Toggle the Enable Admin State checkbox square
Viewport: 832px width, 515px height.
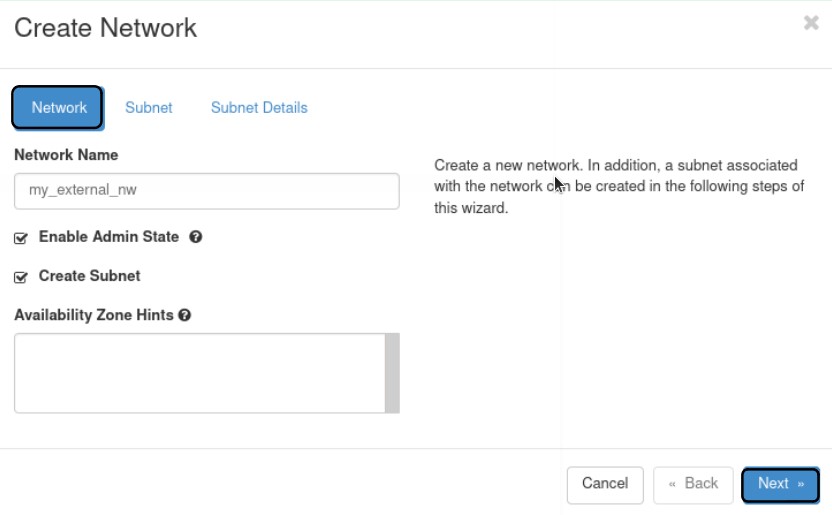point(21,239)
